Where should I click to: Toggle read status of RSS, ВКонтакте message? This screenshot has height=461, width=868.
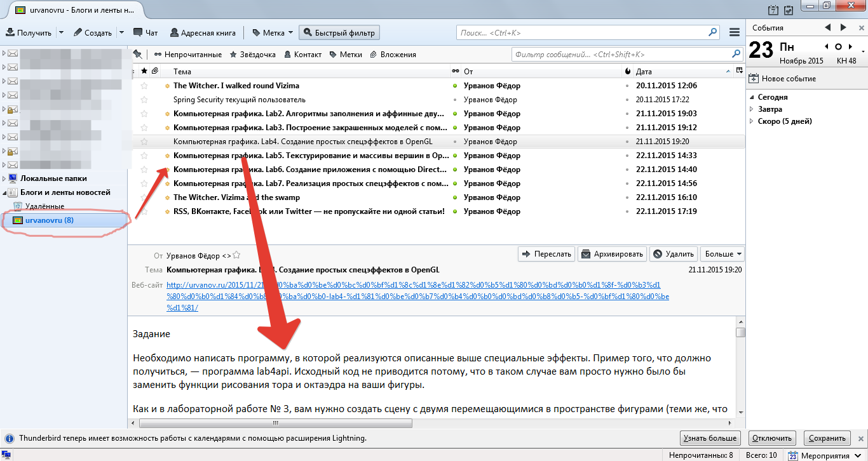click(455, 211)
